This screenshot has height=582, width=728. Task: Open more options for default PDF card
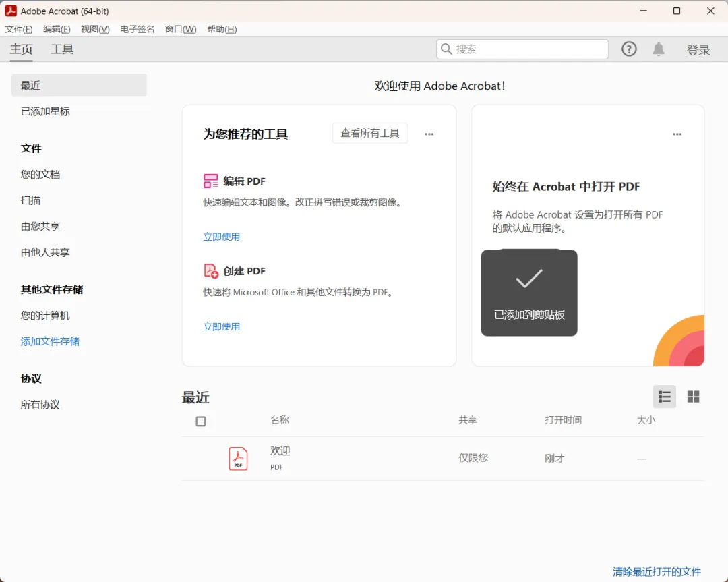[677, 134]
